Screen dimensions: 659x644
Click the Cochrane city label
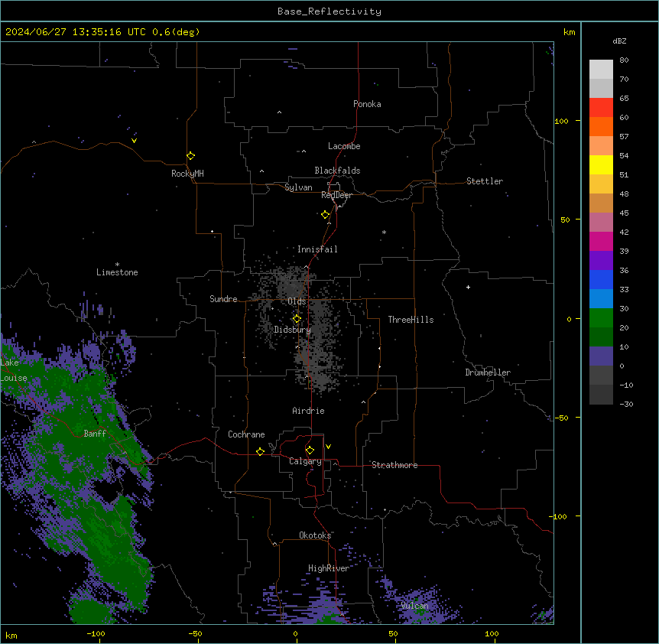(246, 434)
